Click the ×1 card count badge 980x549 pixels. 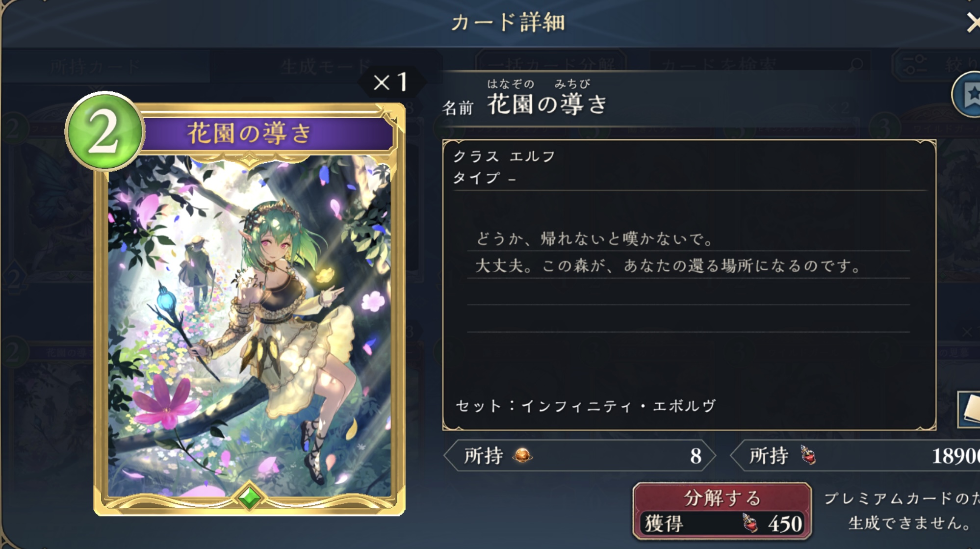point(391,81)
